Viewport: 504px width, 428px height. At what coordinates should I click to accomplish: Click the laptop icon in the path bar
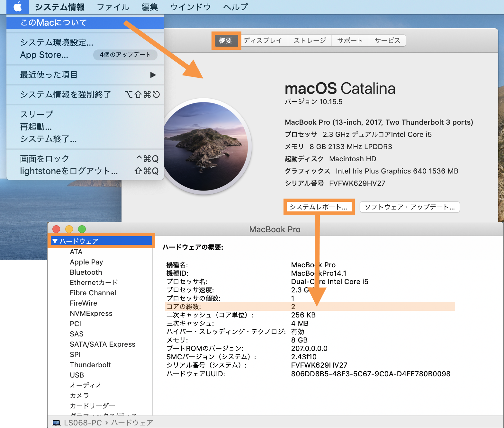coord(56,423)
